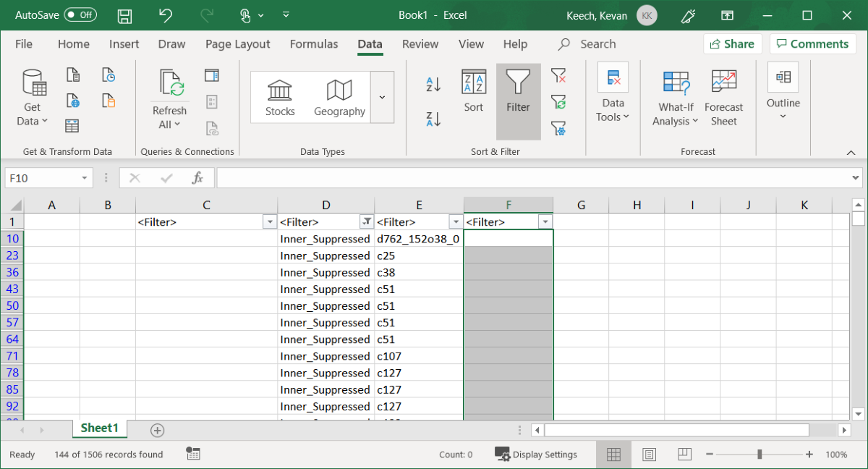Click the zoom slider handle
Image resolution: width=868 pixels, height=469 pixels.
(x=759, y=455)
